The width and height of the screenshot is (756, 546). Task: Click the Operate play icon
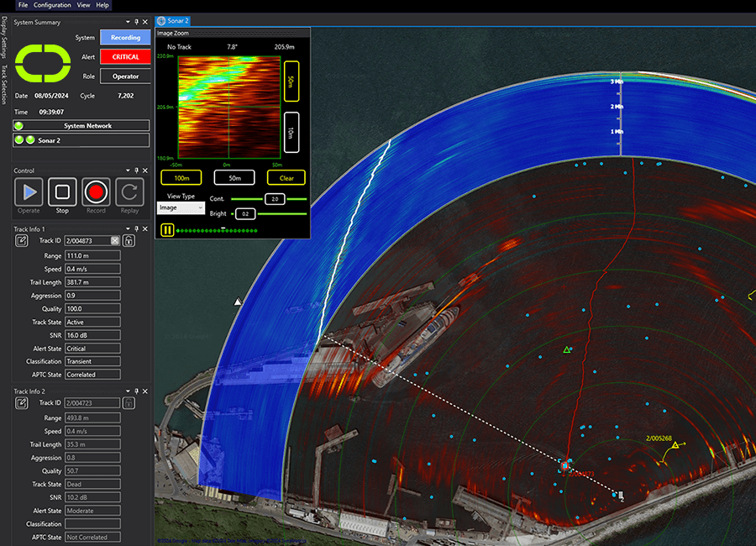(x=29, y=192)
